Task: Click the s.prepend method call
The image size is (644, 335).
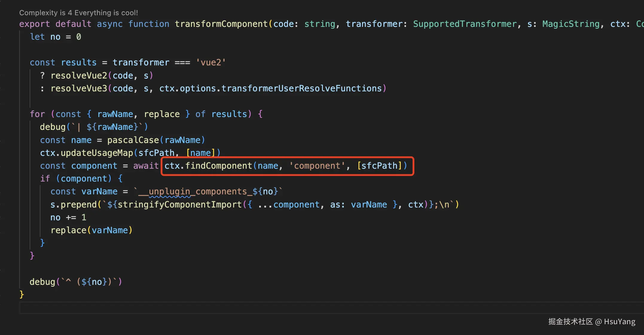Action: click(73, 205)
